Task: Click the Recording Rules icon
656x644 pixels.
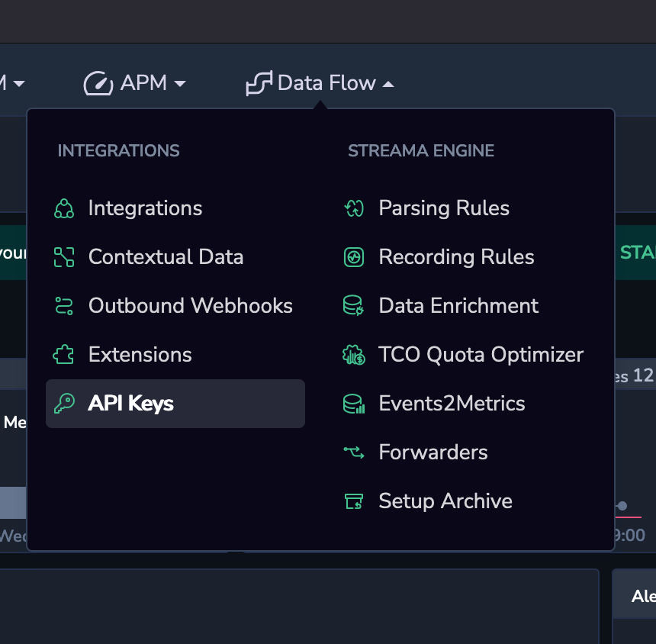Action: coord(354,257)
